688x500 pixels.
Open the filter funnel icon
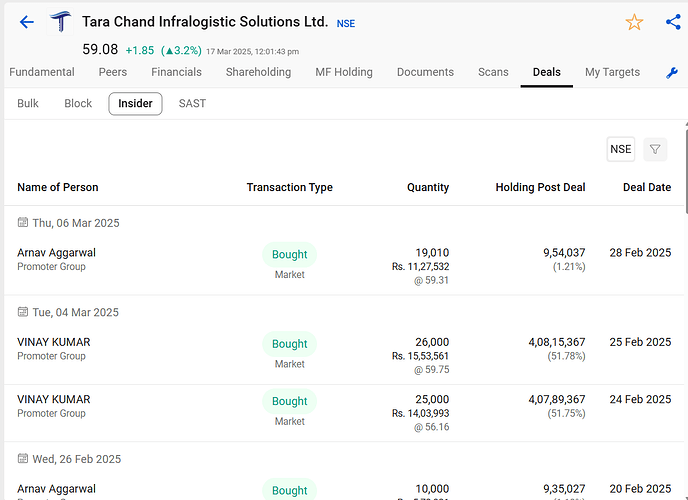point(655,150)
